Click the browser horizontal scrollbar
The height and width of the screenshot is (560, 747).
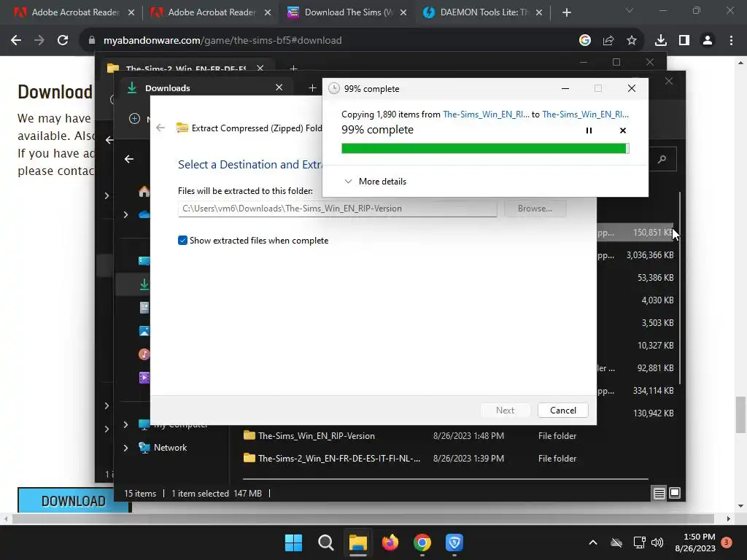click(363, 518)
